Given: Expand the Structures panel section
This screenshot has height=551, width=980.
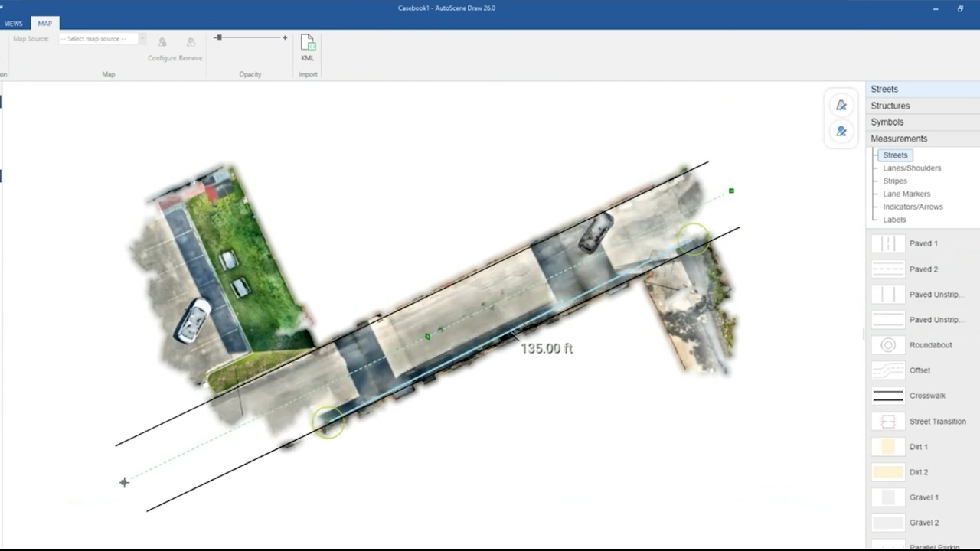Looking at the screenshot, I should 923,106.
